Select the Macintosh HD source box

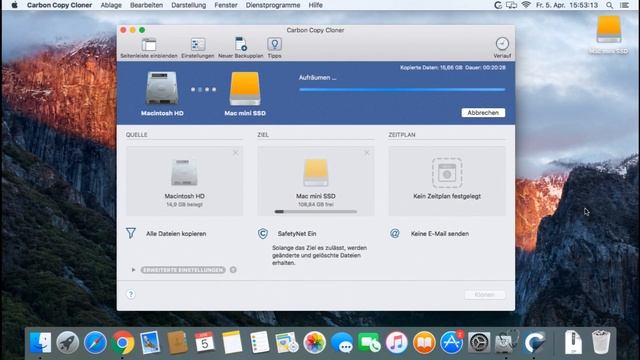point(184,181)
